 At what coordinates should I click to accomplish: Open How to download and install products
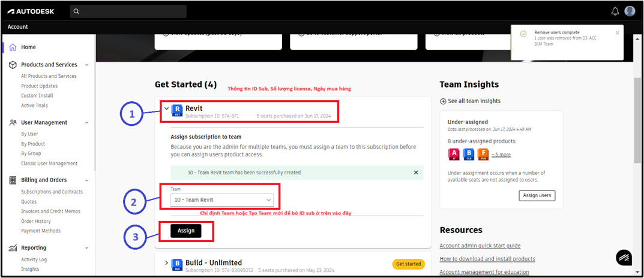(487, 259)
